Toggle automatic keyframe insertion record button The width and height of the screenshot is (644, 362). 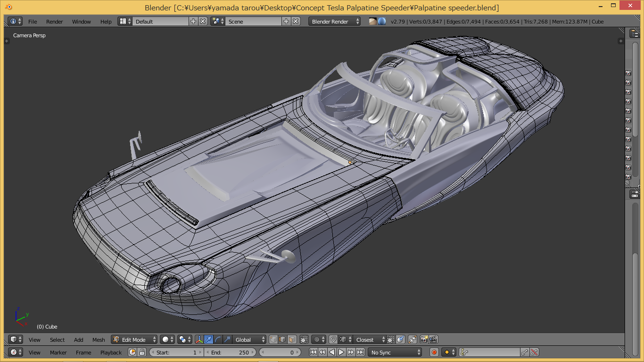[x=434, y=352]
